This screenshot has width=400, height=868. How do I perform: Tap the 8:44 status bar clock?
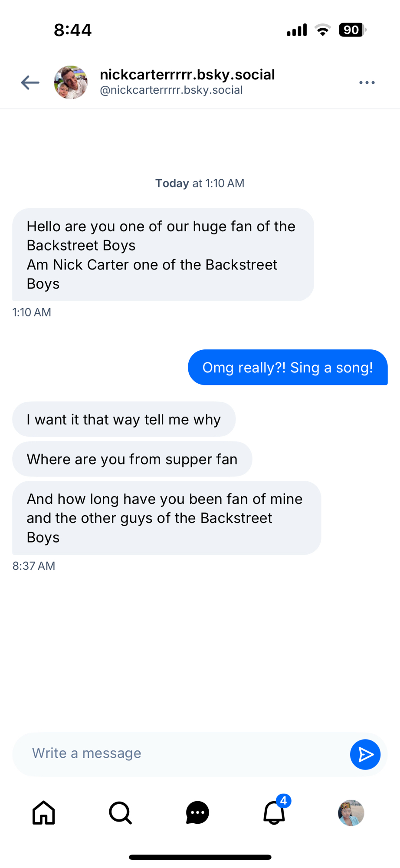coord(72,30)
